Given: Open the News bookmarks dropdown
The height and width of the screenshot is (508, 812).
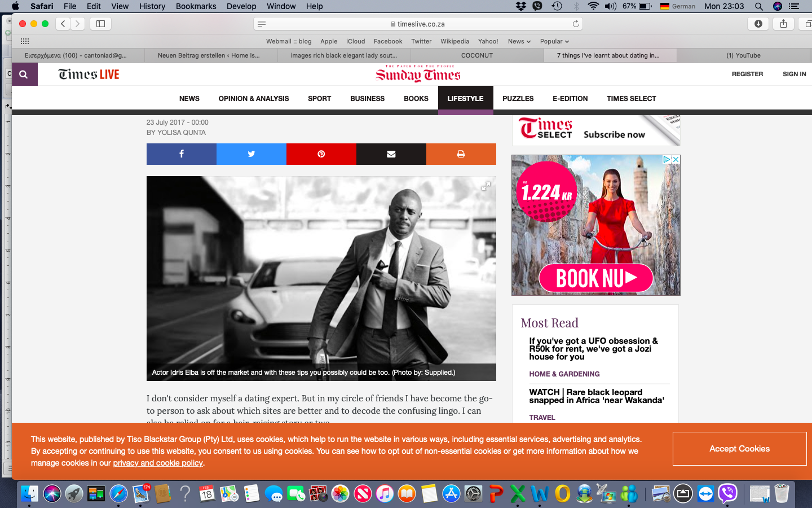Looking at the screenshot, I should [x=519, y=41].
